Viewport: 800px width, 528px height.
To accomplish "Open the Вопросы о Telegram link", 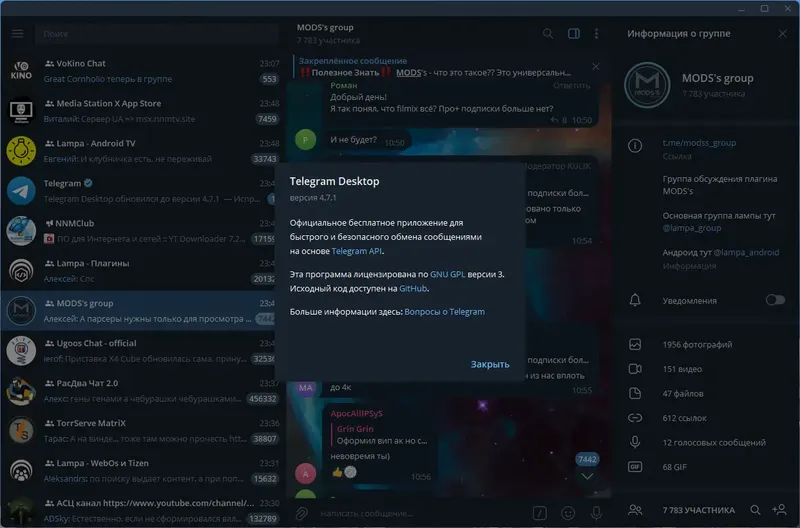I will pyautogui.click(x=444, y=312).
